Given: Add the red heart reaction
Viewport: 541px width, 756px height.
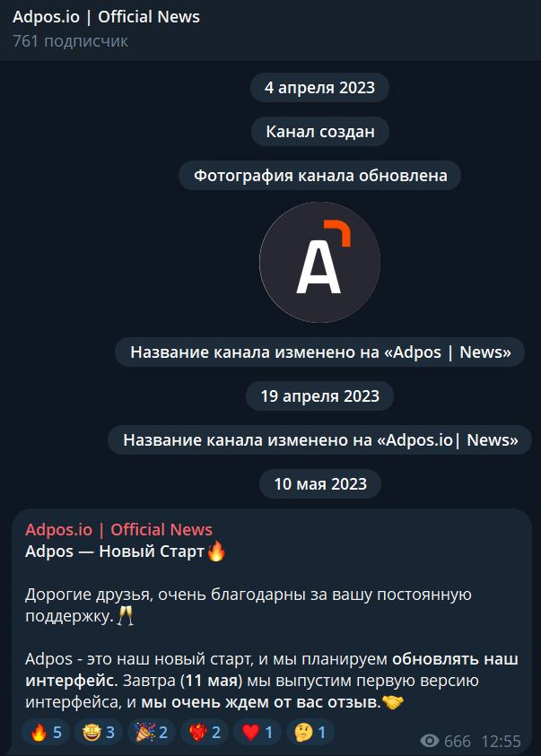Looking at the screenshot, I should (257, 733).
